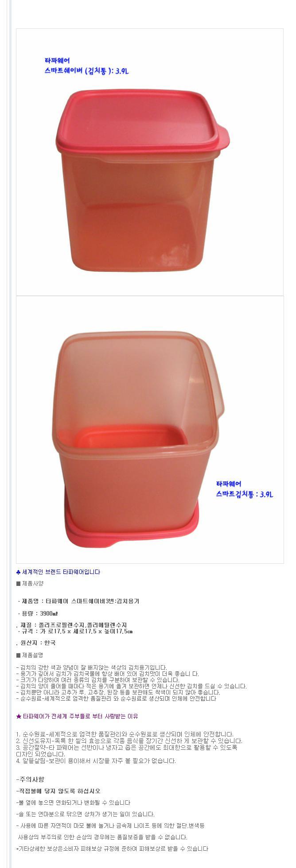This screenshot has width=296, height=868.
Task: Select the 용량 : 3900㎖ specification line
Action: pos(38,613)
